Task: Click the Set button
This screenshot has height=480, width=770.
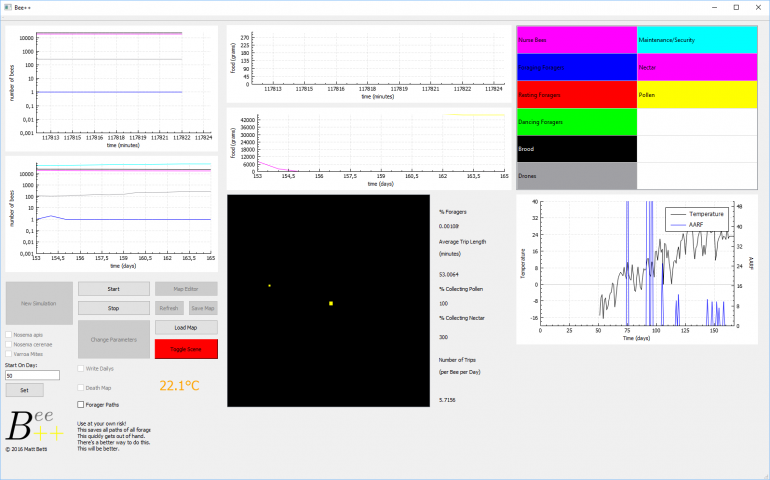Action: pos(25,389)
